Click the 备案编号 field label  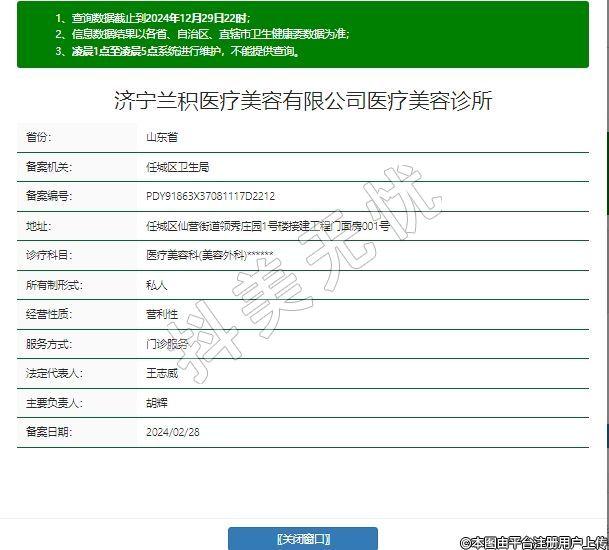(x=49, y=196)
